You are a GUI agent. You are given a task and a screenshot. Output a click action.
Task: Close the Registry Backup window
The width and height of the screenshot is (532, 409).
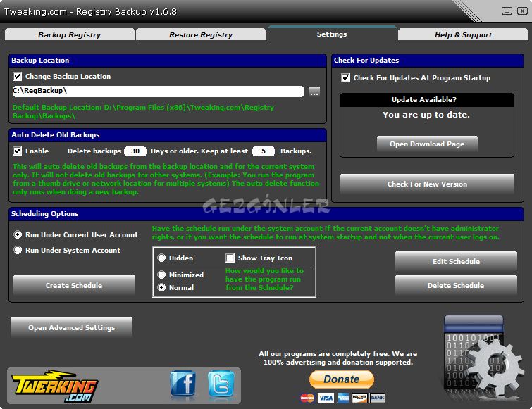(x=522, y=11)
